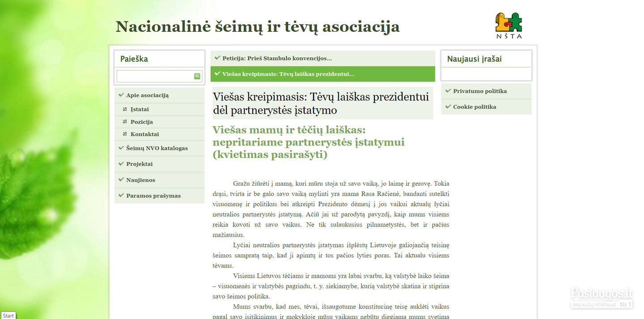Image resolution: width=644 pixels, height=319 pixels.
Task: Click the NŠTA puzzle logo
Action: pyautogui.click(x=508, y=26)
